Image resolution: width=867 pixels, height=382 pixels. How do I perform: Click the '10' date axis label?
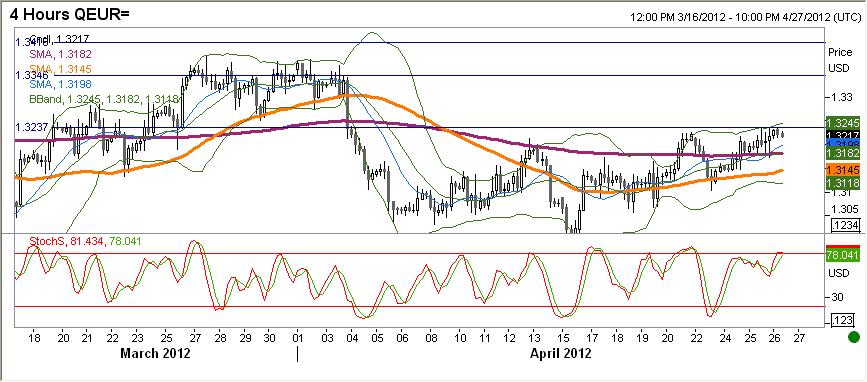459,337
